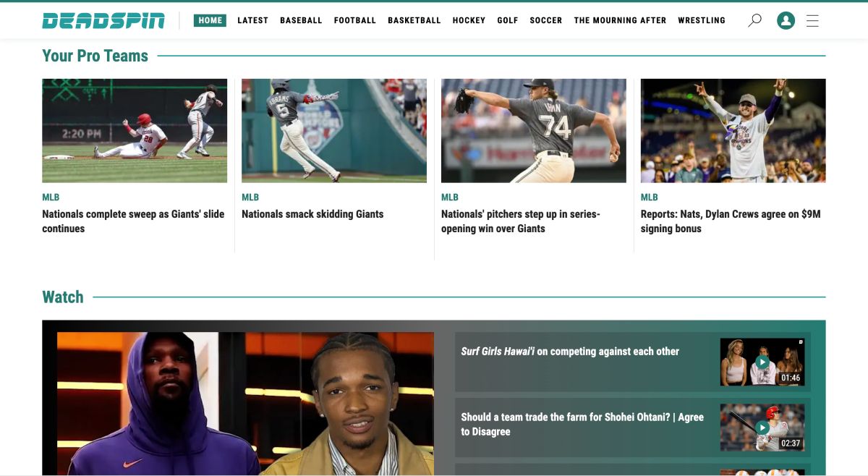Viewport: 868px width, 476px height.
Task: Play the Surf Girls Hawai'i video
Action: [762, 361]
